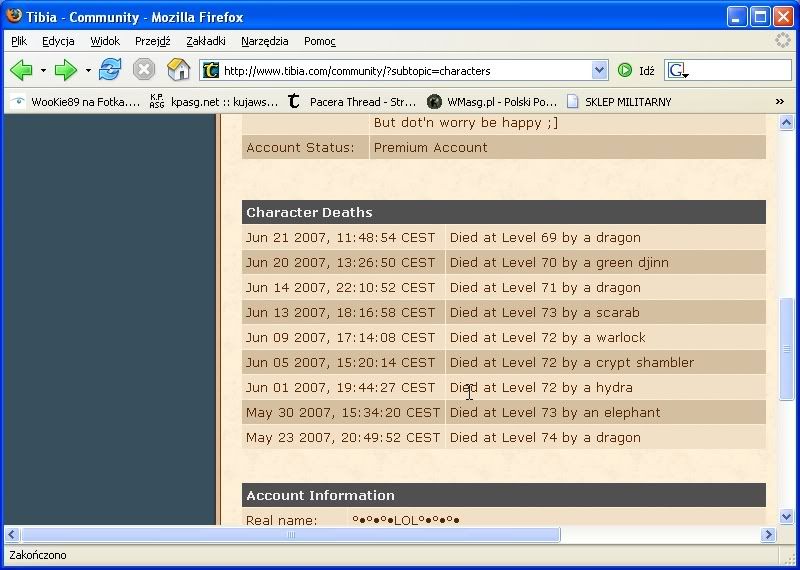Click the Google search engine icon
800x570 pixels.
[678, 70]
